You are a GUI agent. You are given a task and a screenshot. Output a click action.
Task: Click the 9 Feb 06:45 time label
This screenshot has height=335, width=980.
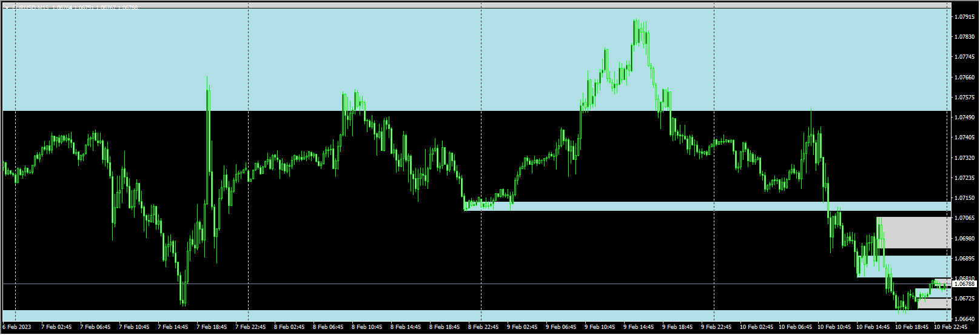coord(561,327)
